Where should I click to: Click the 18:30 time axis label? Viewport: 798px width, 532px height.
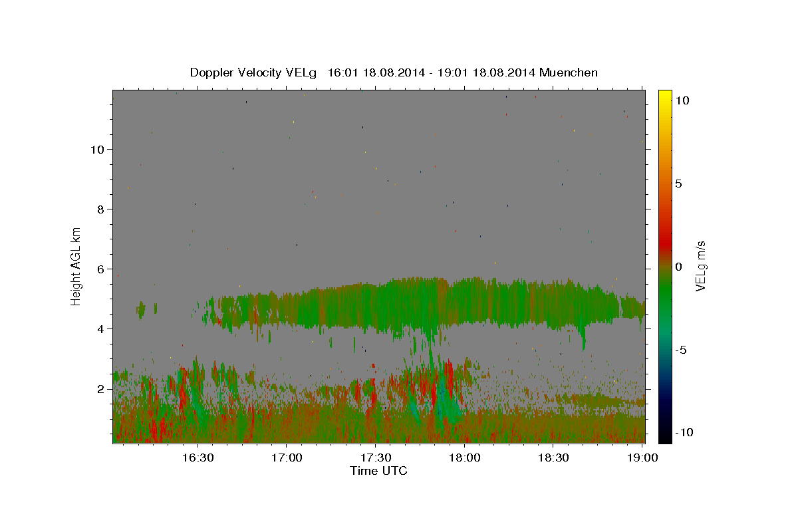553,458
